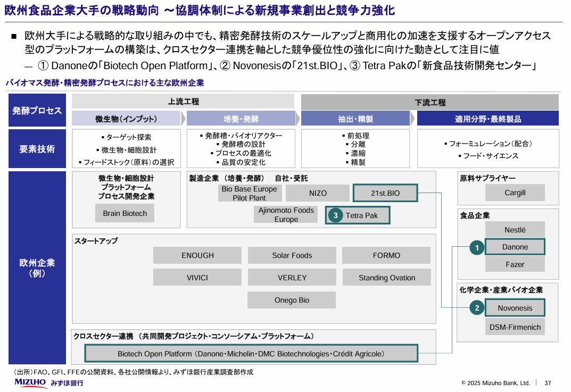
Task: Select the 原料サプライヤー section label
Action: point(487,178)
